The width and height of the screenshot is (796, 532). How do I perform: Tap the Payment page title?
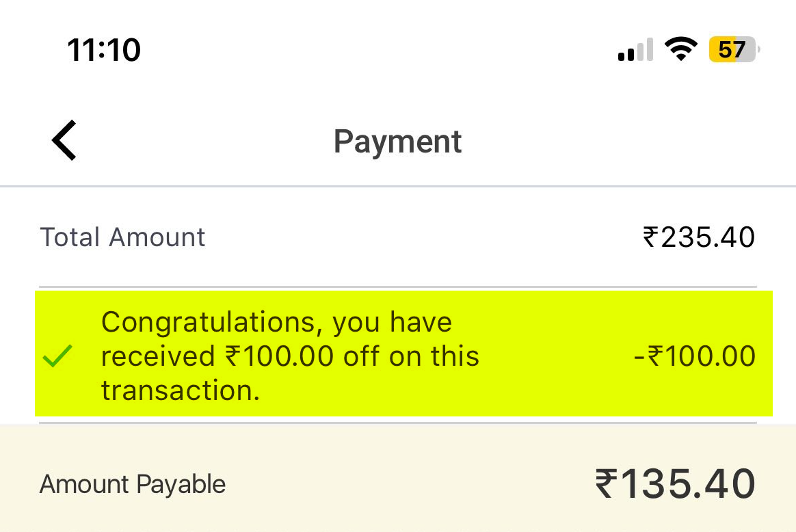(397, 142)
